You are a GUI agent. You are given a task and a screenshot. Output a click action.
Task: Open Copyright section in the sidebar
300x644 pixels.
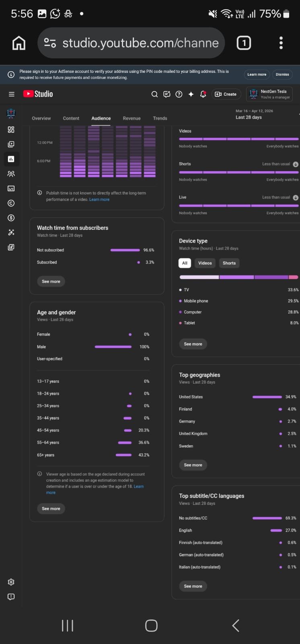coord(11,203)
